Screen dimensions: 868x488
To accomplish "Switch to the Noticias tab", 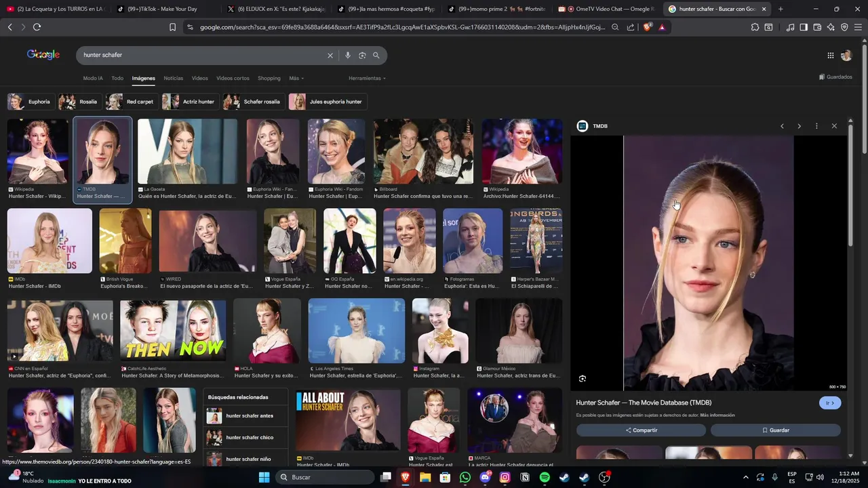I will (x=174, y=79).
